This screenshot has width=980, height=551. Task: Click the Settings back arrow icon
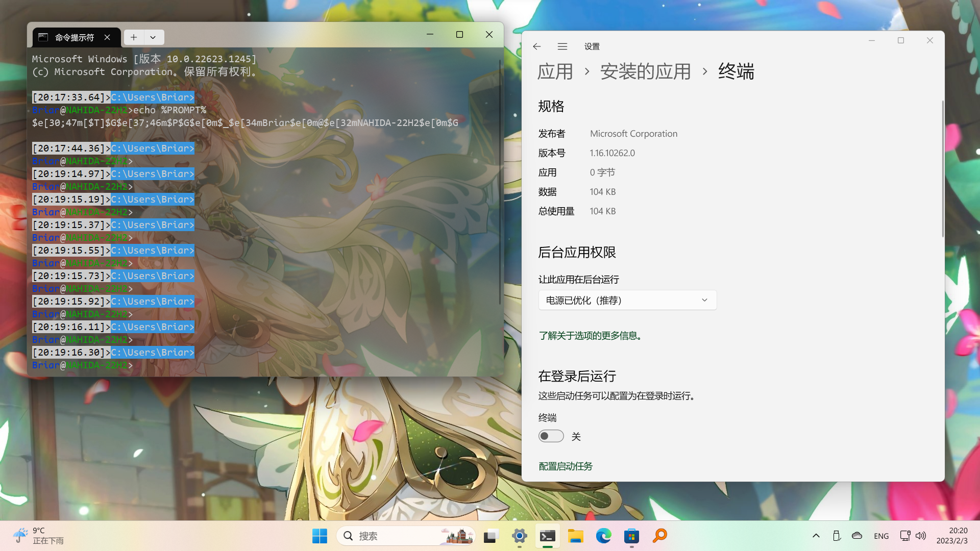point(536,46)
